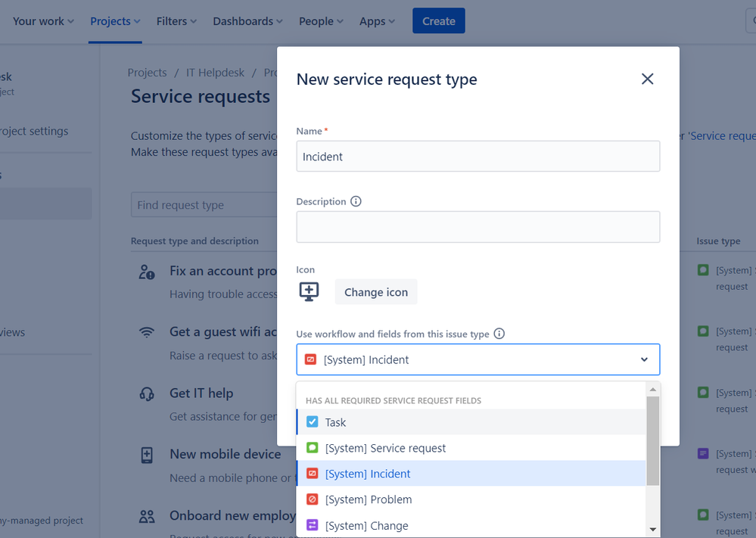Click the headset icon for Get IT help

pyautogui.click(x=147, y=393)
